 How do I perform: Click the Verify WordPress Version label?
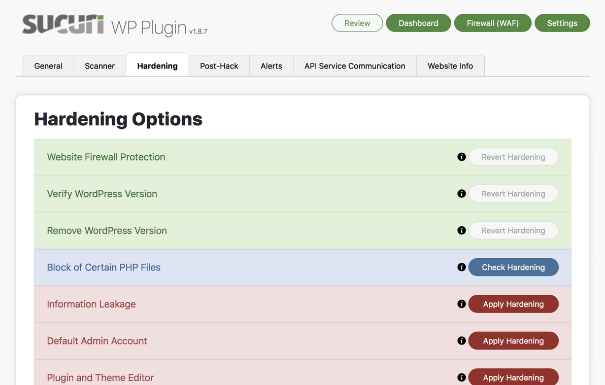click(x=102, y=194)
